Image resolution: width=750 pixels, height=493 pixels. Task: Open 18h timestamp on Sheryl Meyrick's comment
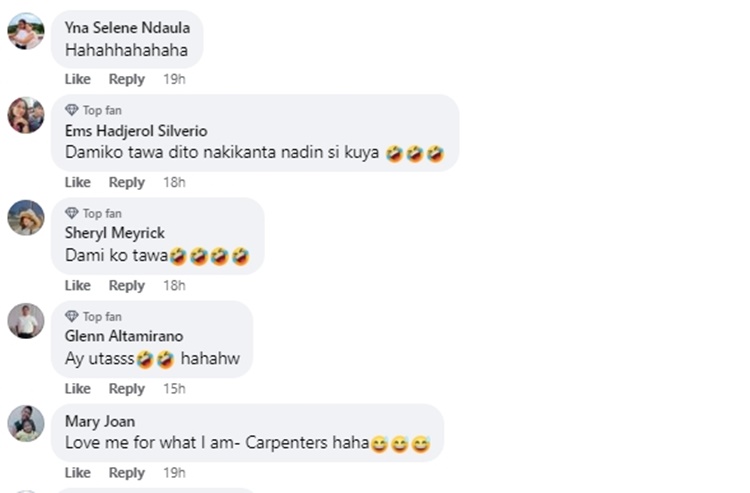(x=174, y=285)
